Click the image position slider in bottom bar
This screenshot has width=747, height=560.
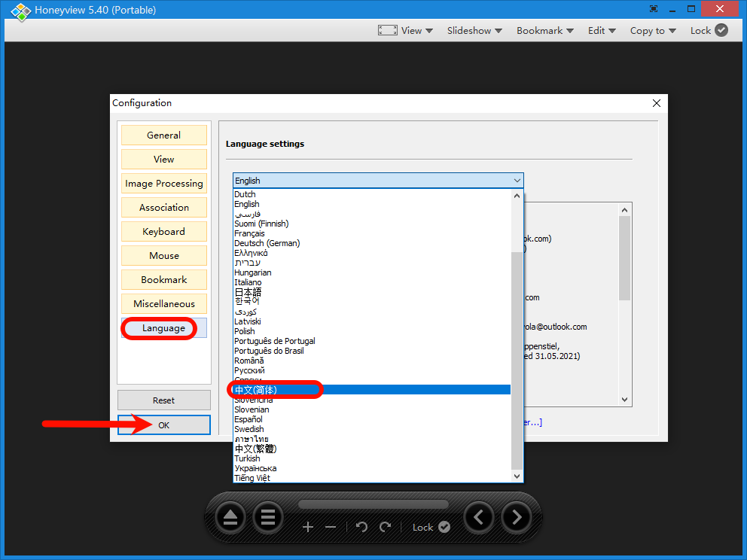pos(373,504)
